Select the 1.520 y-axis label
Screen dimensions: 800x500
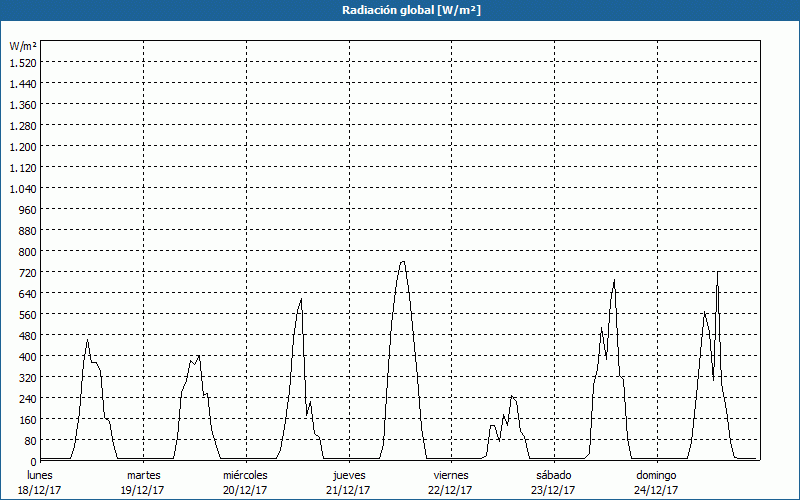[23, 62]
